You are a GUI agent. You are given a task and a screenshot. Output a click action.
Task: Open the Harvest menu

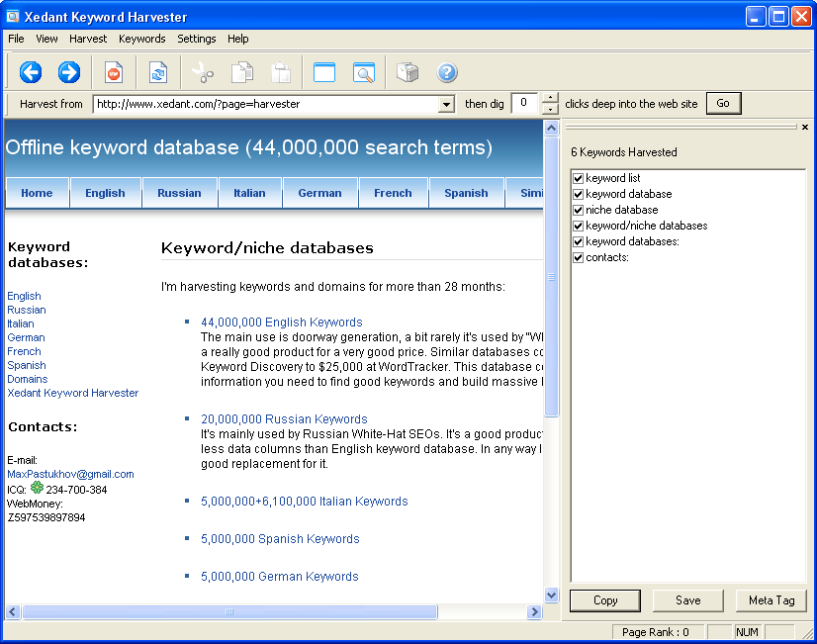[x=88, y=39]
